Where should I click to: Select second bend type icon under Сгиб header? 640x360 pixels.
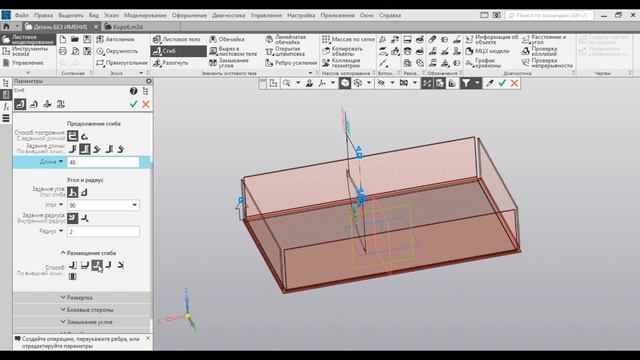point(34,104)
